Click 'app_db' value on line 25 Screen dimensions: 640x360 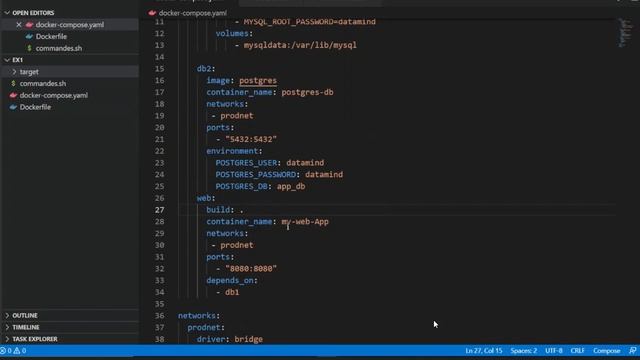click(x=291, y=187)
